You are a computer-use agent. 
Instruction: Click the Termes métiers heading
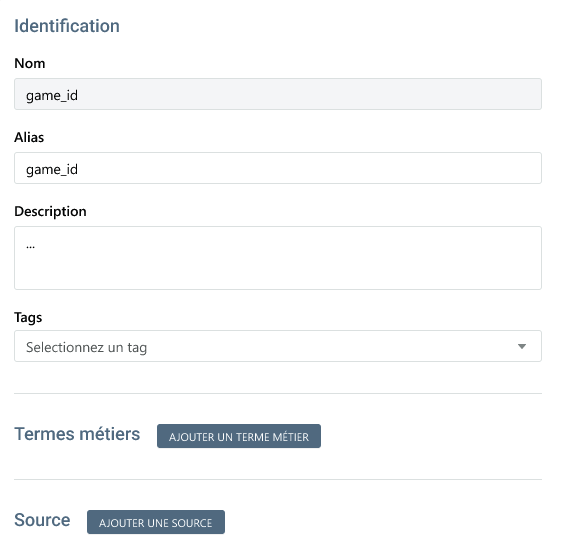coord(77,434)
